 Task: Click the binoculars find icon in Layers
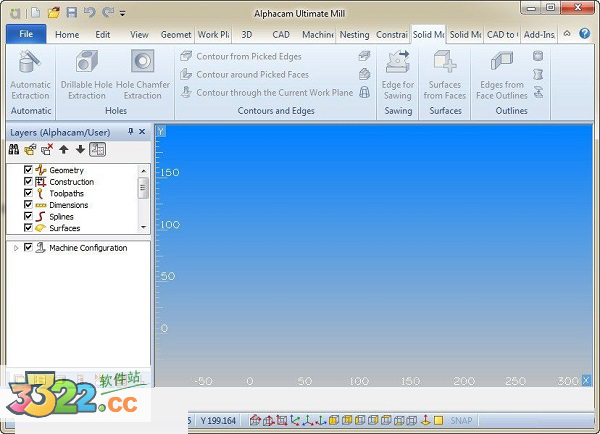click(x=14, y=149)
